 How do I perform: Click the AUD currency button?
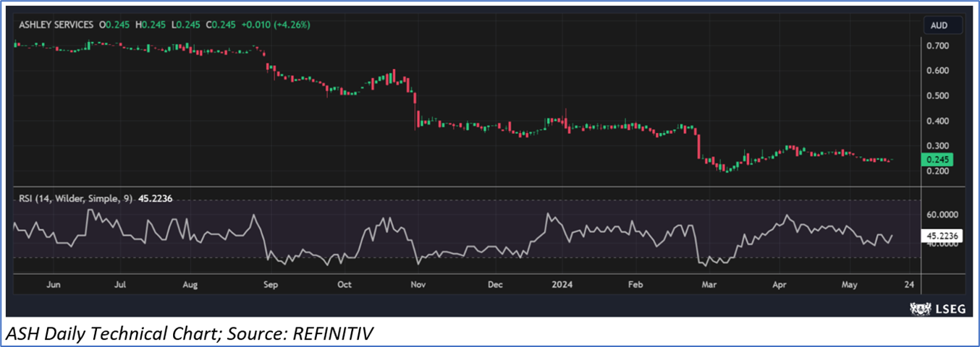coord(942,25)
